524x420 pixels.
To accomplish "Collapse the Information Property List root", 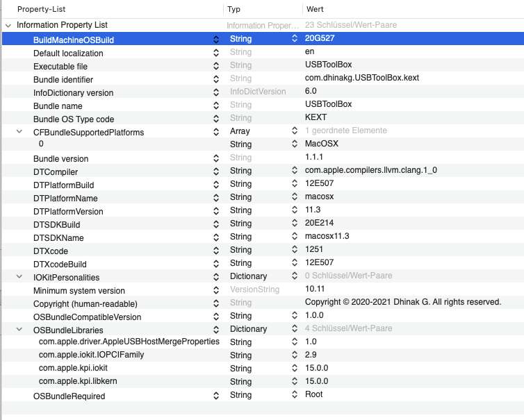I will [8, 25].
